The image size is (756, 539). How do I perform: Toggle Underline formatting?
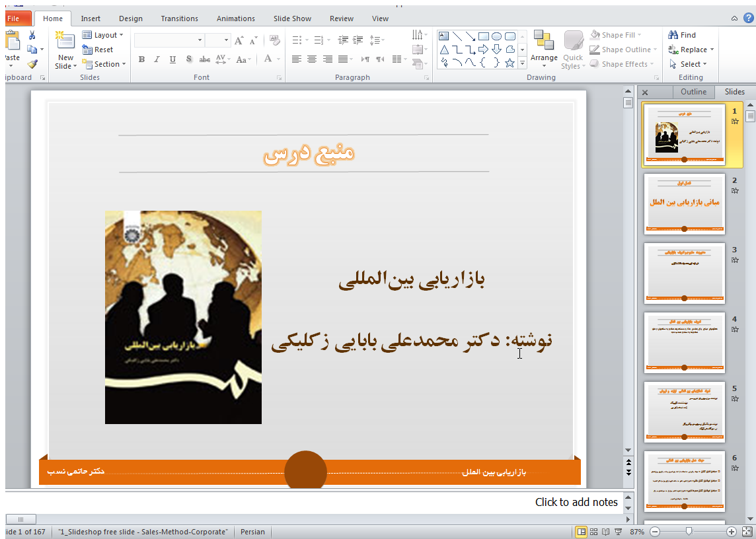[x=172, y=59]
